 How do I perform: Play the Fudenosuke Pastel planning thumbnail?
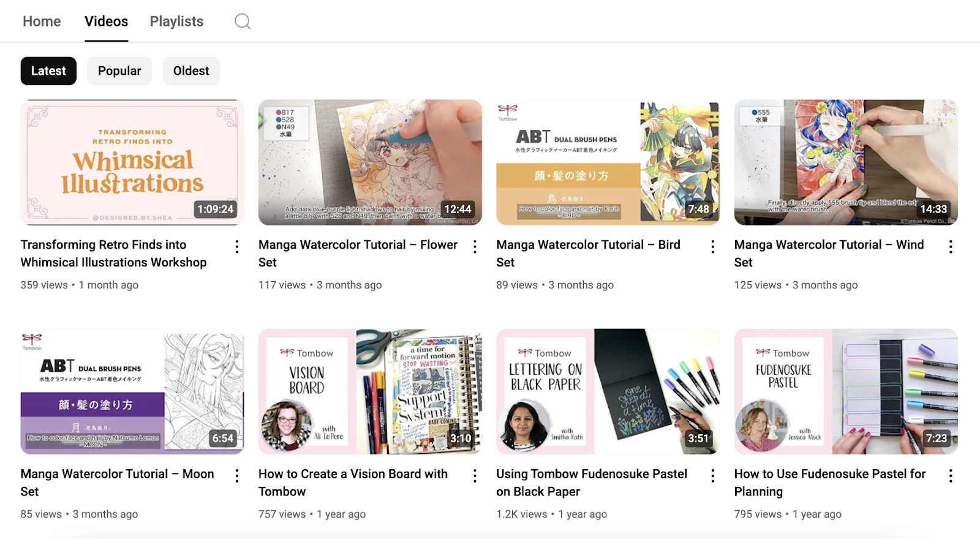tap(845, 391)
